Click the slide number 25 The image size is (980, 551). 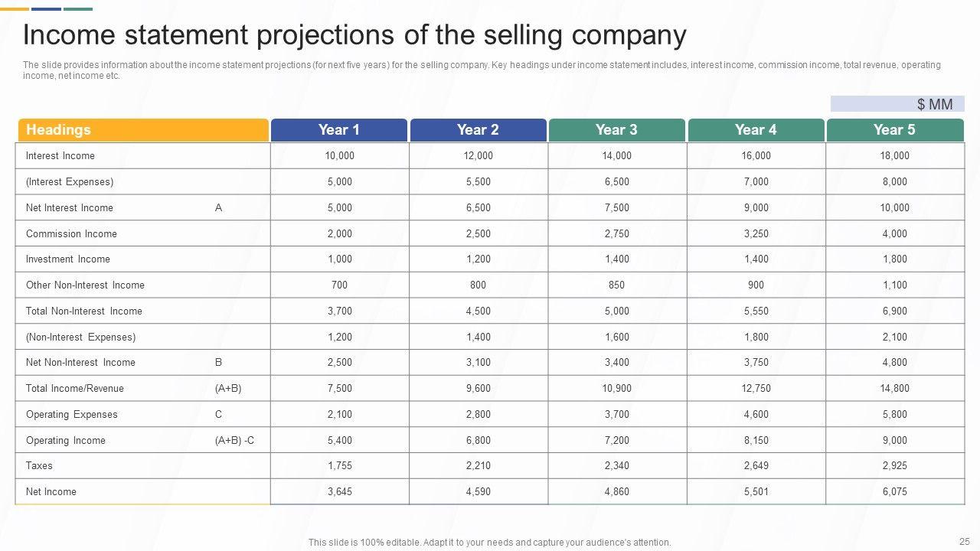point(963,540)
